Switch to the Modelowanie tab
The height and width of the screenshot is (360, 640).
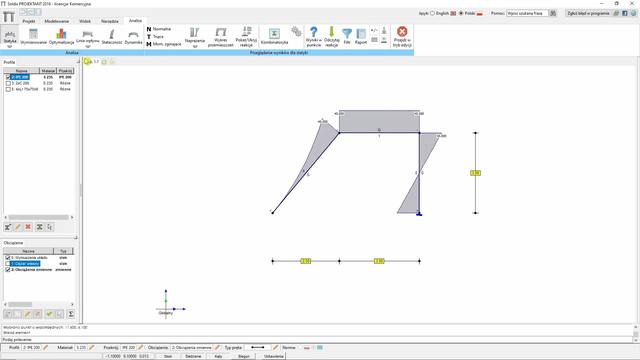[x=57, y=21]
